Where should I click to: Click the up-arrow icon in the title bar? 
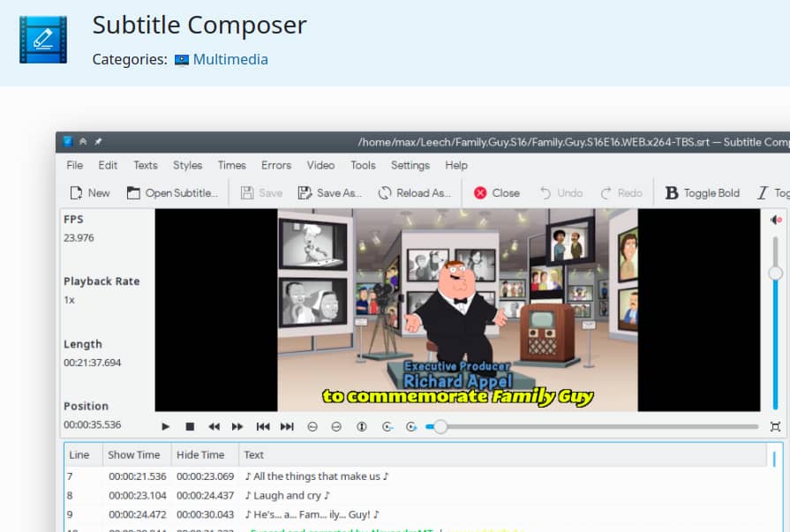pyautogui.click(x=83, y=141)
